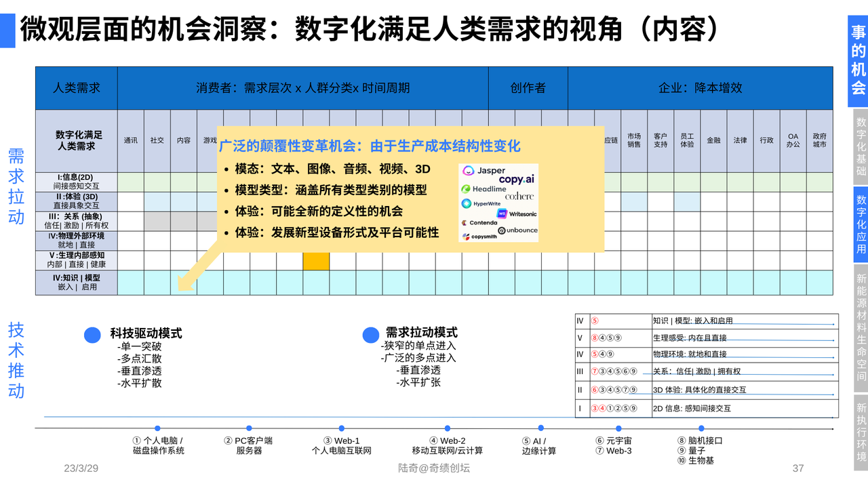Select the HyperWrite logo icon
This screenshot has width=868, height=488.
click(467, 203)
